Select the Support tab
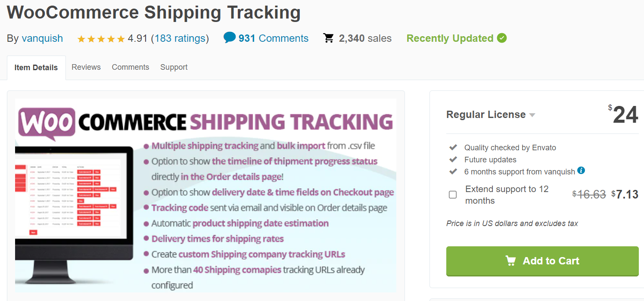Screen dimensions: 644x301 coord(174,67)
